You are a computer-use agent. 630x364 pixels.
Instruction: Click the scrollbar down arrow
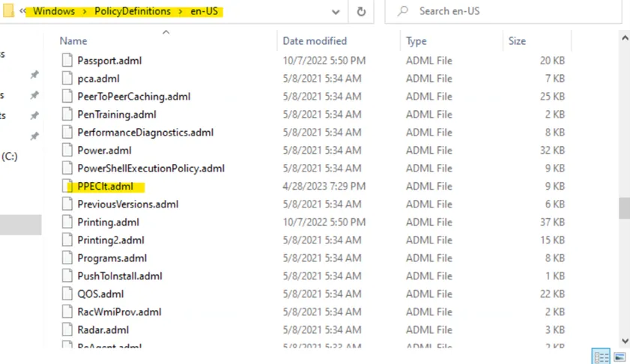625,341
